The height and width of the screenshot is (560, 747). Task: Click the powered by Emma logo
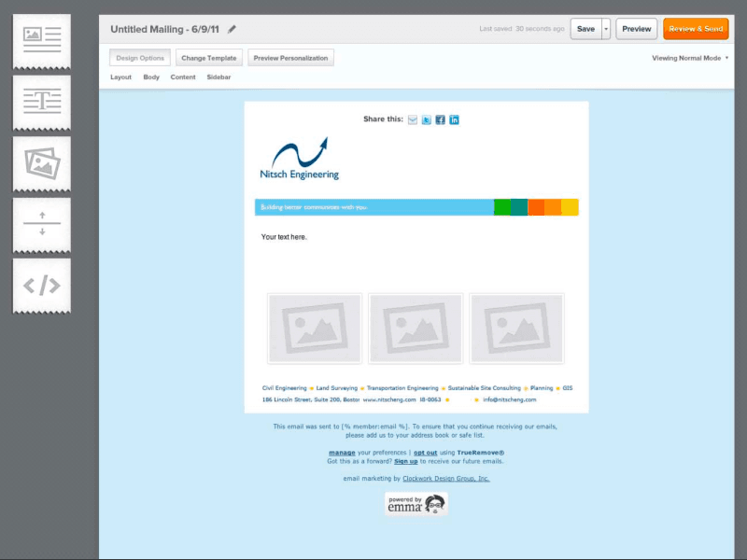(416, 503)
